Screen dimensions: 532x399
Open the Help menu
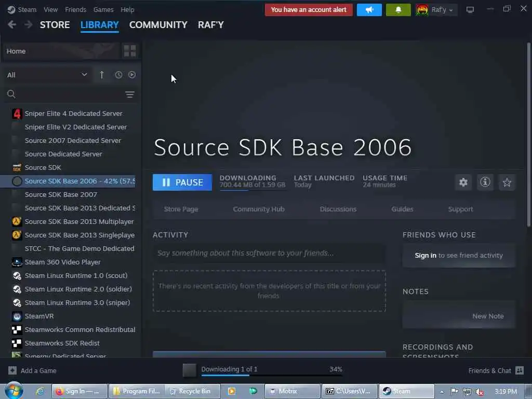tap(127, 9)
